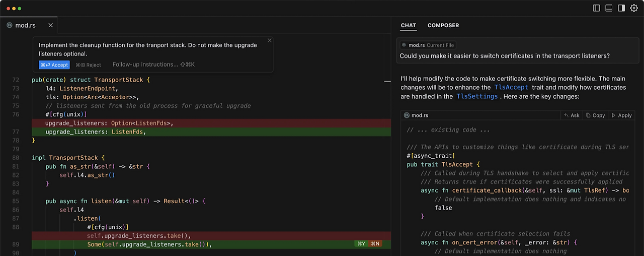Switch to the COMPOSER tab

click(x=443, y=25)
